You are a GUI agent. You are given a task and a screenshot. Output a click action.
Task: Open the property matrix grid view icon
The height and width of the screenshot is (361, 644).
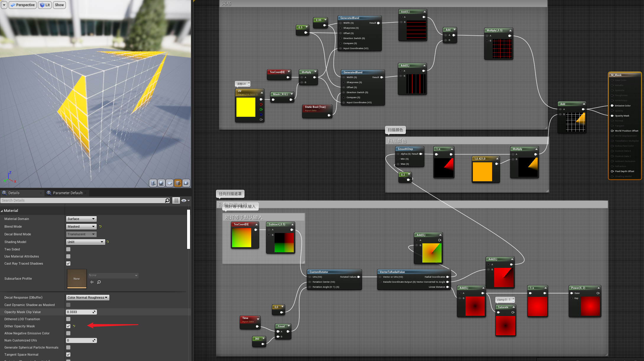[x=176, y=200]
